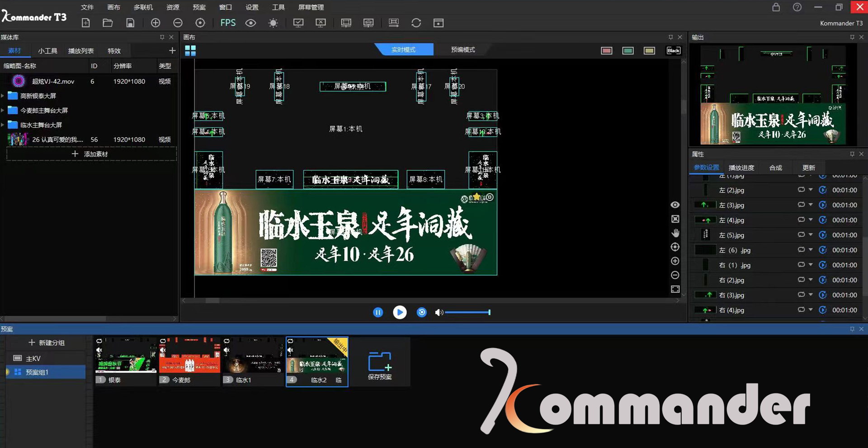868x448 pixels.
Task: Expand the 临水主舞台大屏 folder
Action: click(x=3, y=125)
